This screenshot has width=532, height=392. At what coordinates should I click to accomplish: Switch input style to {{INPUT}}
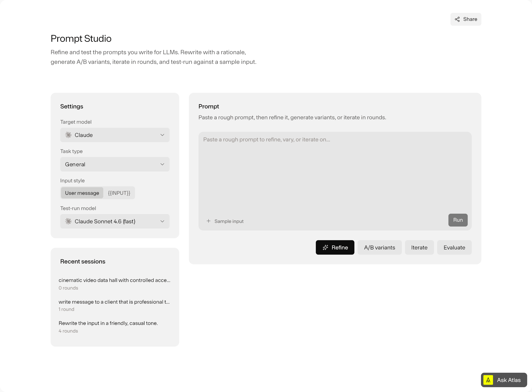coord(119,193)
